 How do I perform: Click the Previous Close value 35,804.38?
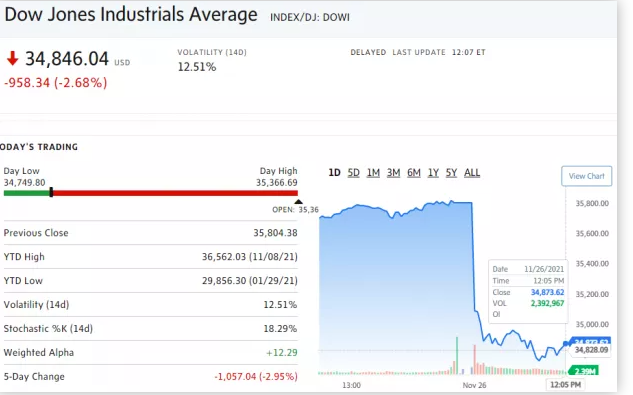[275, 233]
